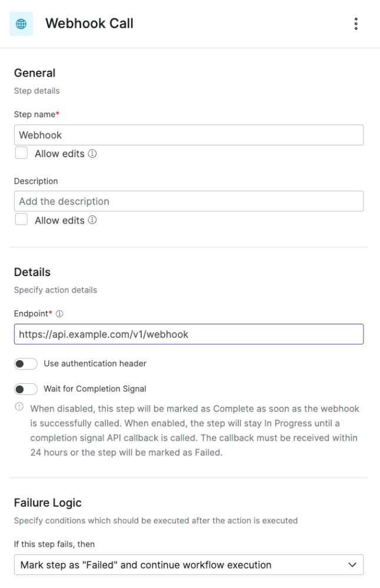The height and width of the screenshot is (588, 380).
Task: Open the three-dot more options menu
Action: 356,24
